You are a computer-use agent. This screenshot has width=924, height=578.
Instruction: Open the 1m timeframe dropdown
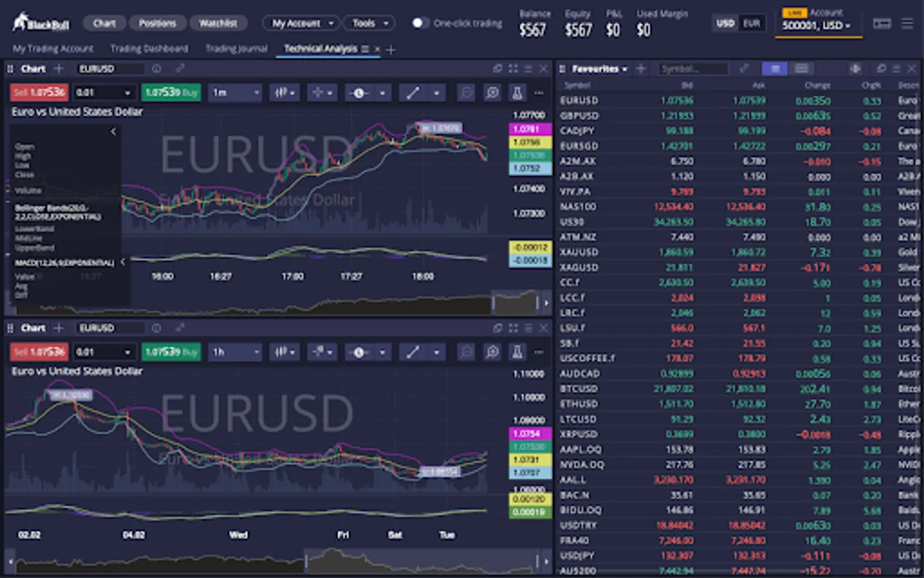click(235, 92)
